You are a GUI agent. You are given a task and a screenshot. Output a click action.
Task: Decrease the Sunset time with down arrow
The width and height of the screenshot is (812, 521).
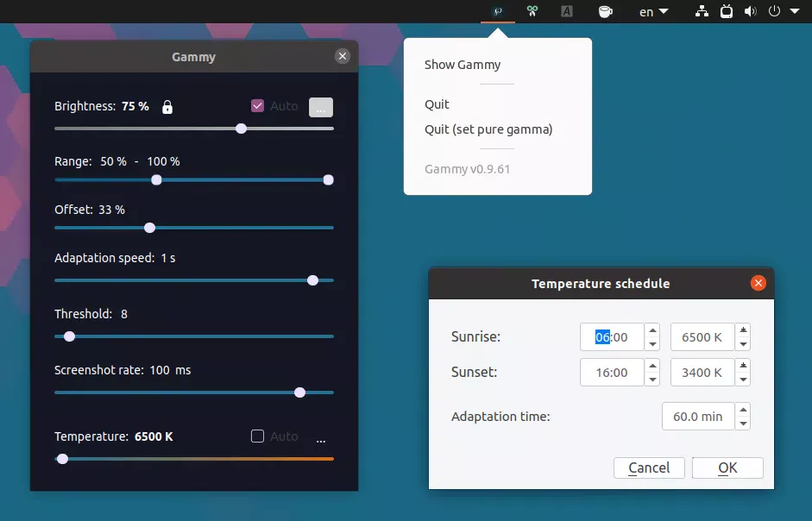pyautogui.click(x=652, y=379)
